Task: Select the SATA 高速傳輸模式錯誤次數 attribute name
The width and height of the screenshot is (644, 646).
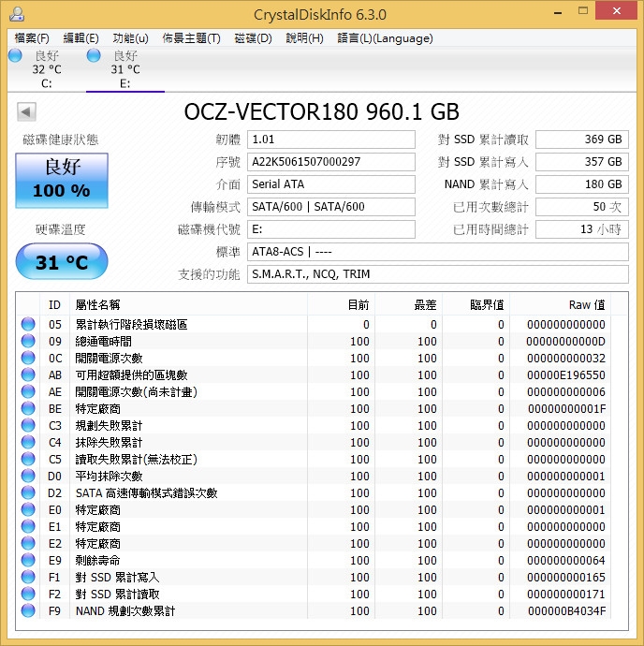Action: (x=146, y=492)
